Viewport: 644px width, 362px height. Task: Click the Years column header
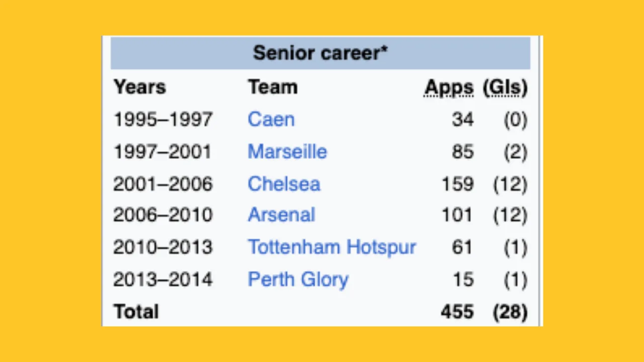[139, 87]
